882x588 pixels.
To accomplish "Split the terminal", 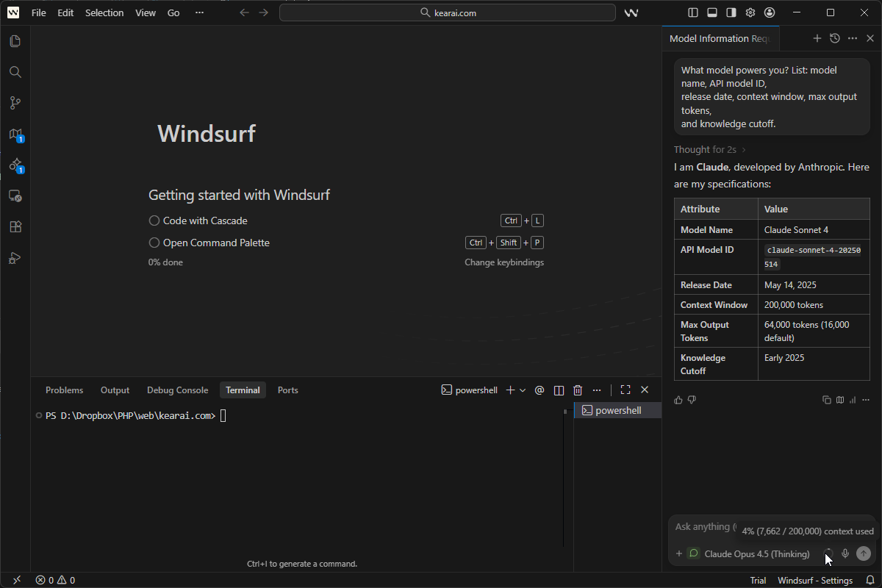I will point(559,390).
